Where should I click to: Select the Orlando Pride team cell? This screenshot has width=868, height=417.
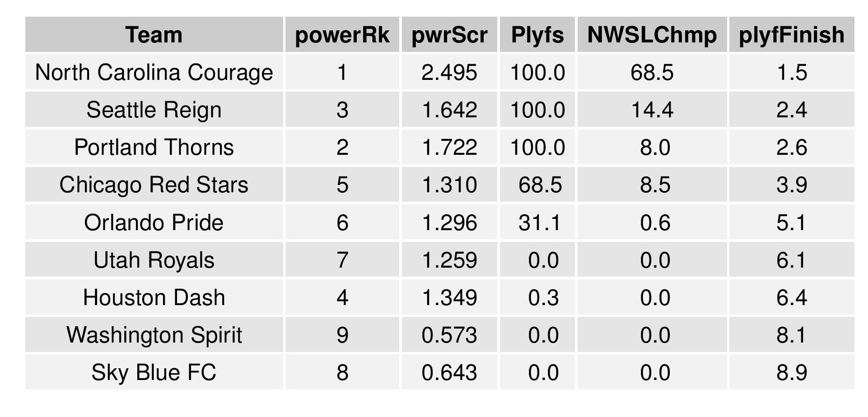tap(154, 222)
